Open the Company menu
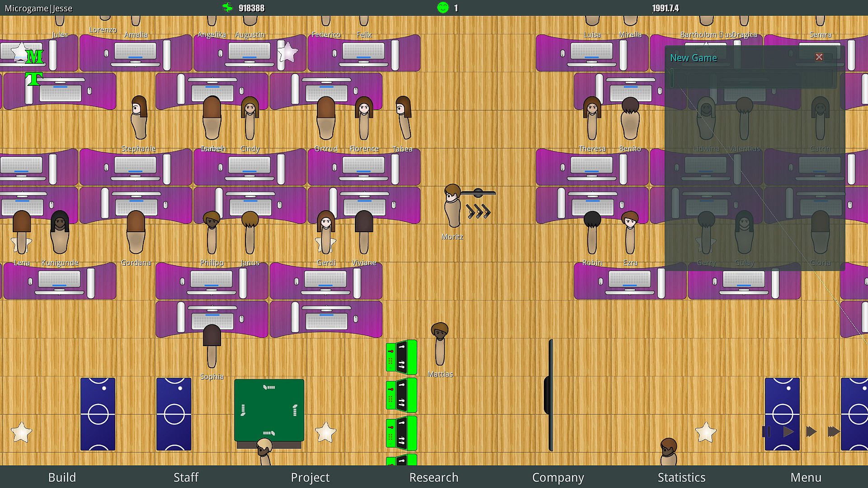The image size is (868, 488). pyautogui.click(x=558, y=477)
